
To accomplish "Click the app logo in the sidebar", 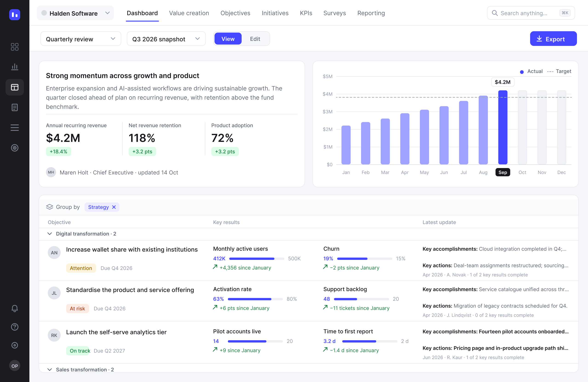I will point(14,14).
